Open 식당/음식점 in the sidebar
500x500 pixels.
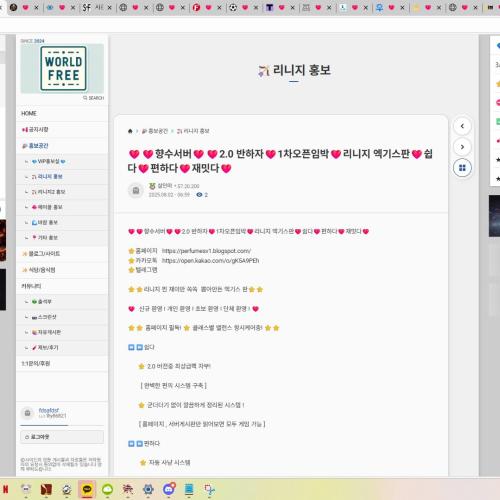(38, 270)
